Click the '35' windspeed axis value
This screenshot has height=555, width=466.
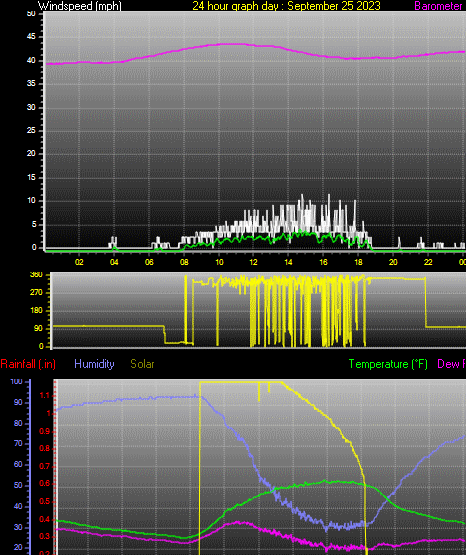[x=31, y=84]
